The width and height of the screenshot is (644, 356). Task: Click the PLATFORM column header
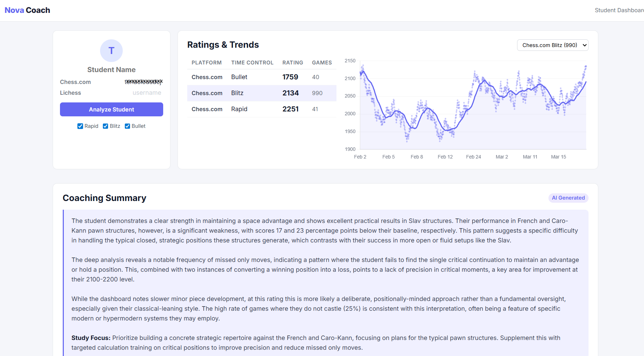[x=206, y=63]
